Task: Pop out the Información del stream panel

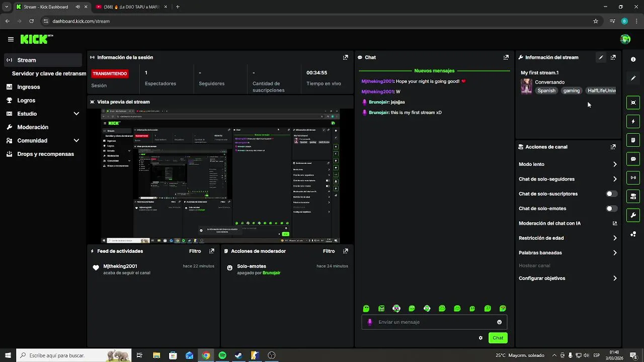Action: pyautogui.click(x=613, y=57)
